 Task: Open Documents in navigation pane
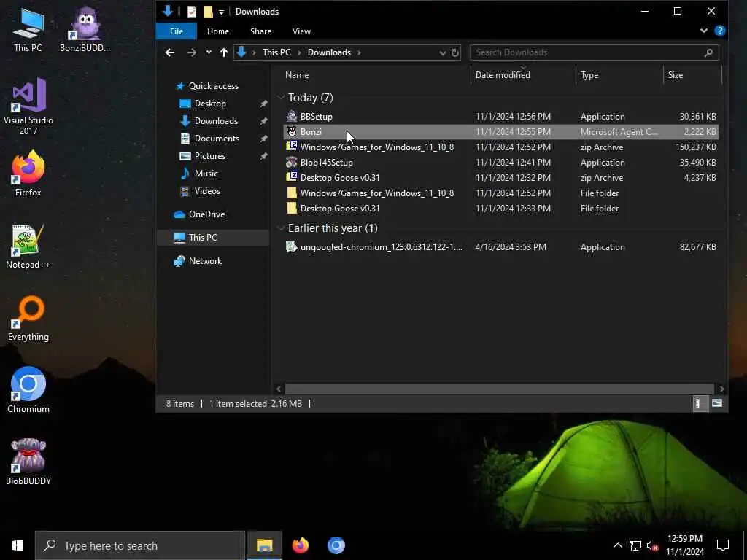pyautogui.click(x=216, y=139)
